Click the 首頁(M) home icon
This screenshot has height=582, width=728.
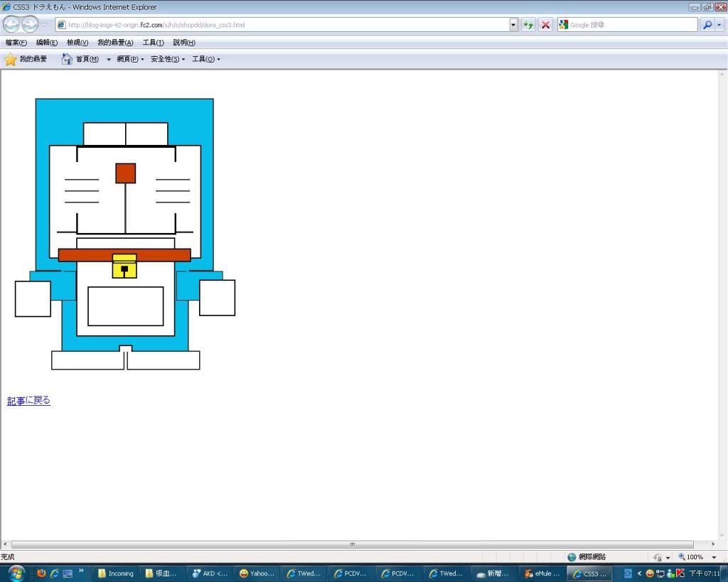click(67, 59)
